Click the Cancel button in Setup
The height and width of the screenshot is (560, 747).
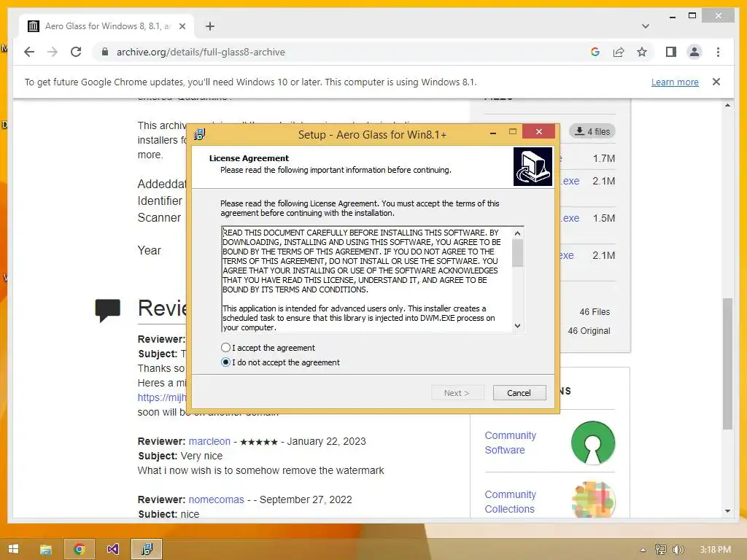(x=519, y=393)
